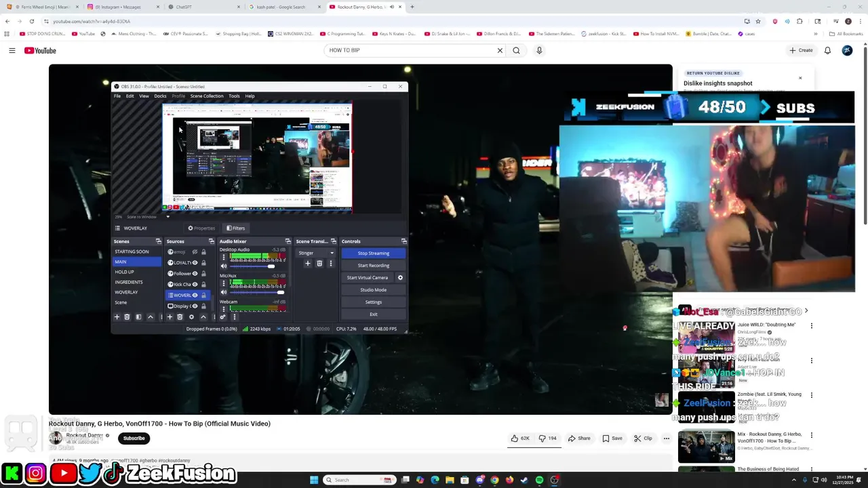Open scene filters icon in Scenes toolbar

point(138,317)
